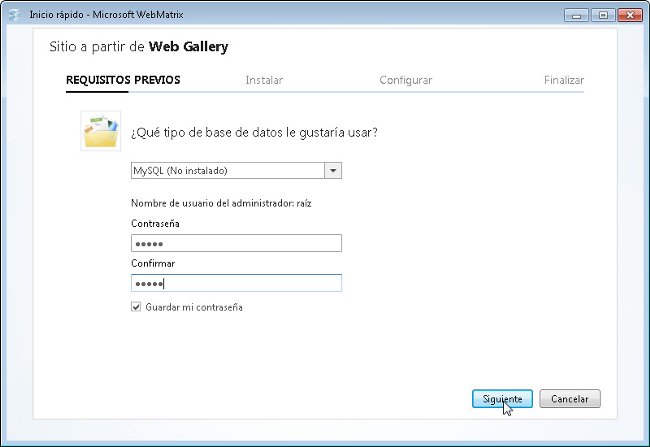Click the WebMatrix app icon in title bar
The width and height of the screenshot is (650, 447).
click(15, 15)
